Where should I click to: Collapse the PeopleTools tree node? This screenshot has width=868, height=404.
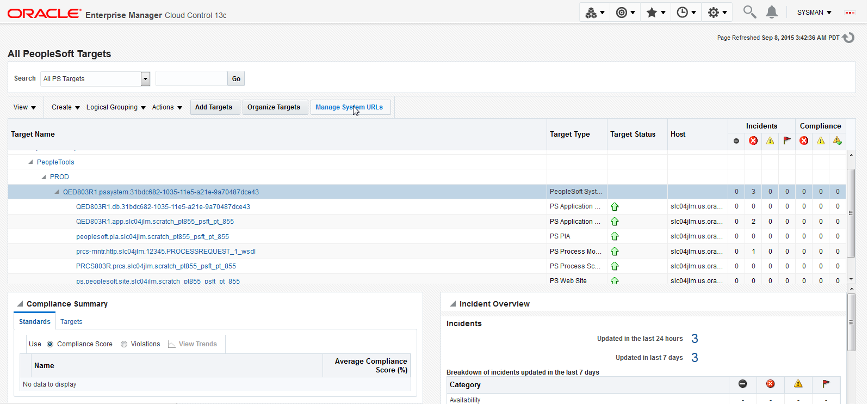30,162
